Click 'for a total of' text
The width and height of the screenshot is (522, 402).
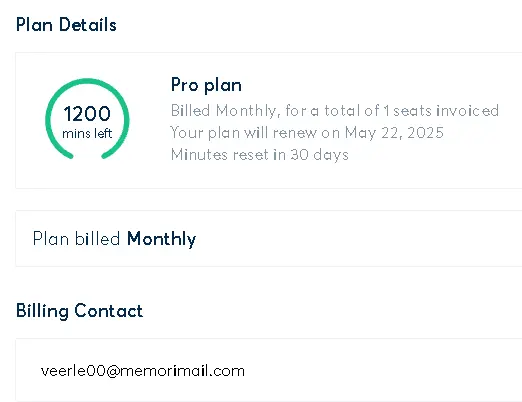(332, 110)
